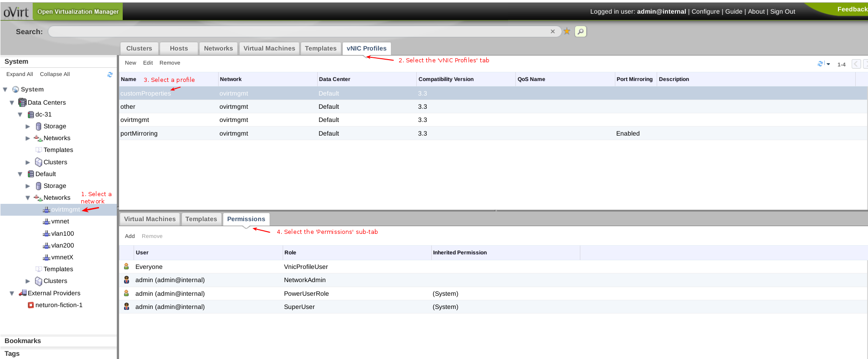This screenshot has height=359, width=868.
Task: Open the Virtual Machines sub-tab
Action: click(x=150, y=219)
